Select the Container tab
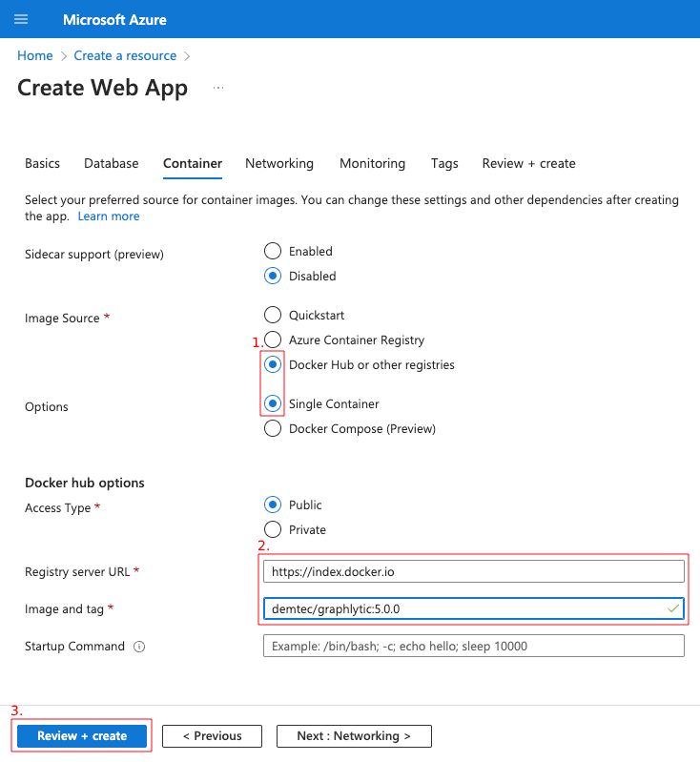The height and width of the screenshot is (762, 700). (x=193, y=163)
